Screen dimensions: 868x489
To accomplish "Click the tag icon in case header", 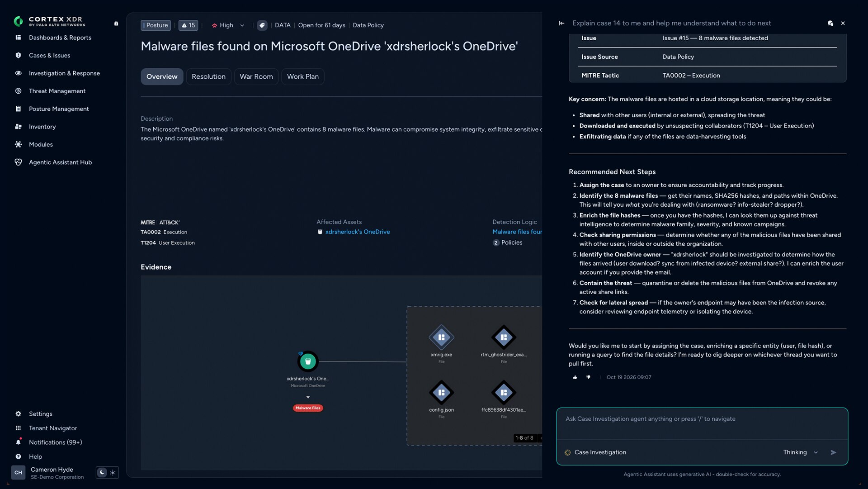I will coord(262,25).
